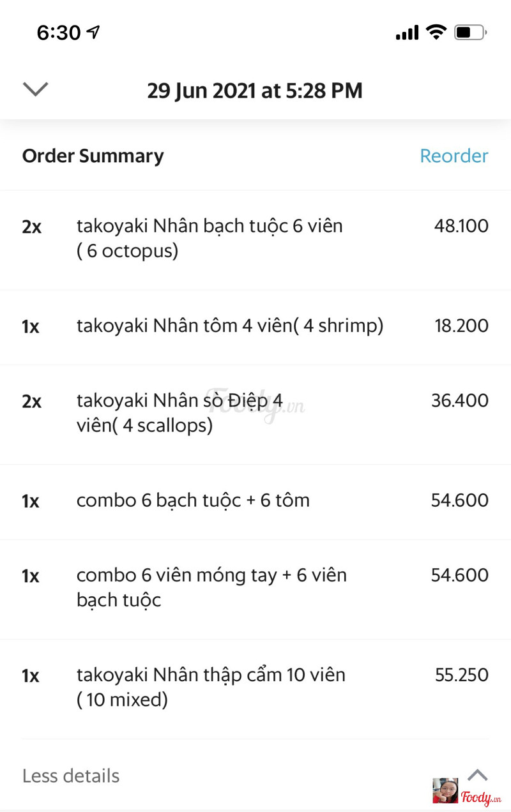
Task: Select takoyaki Nhân thập cẩm 10 viên item
Action: pyautogui.click(x=256, y=688)
